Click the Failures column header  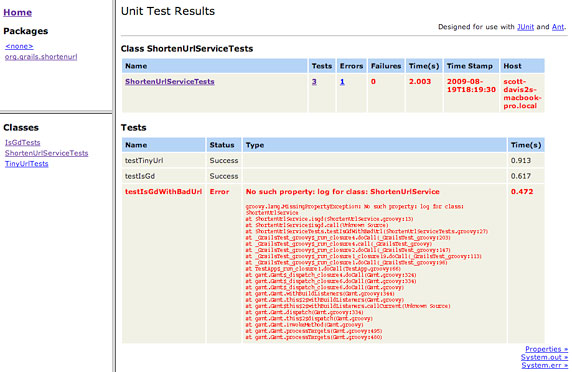tap(386, 66)
